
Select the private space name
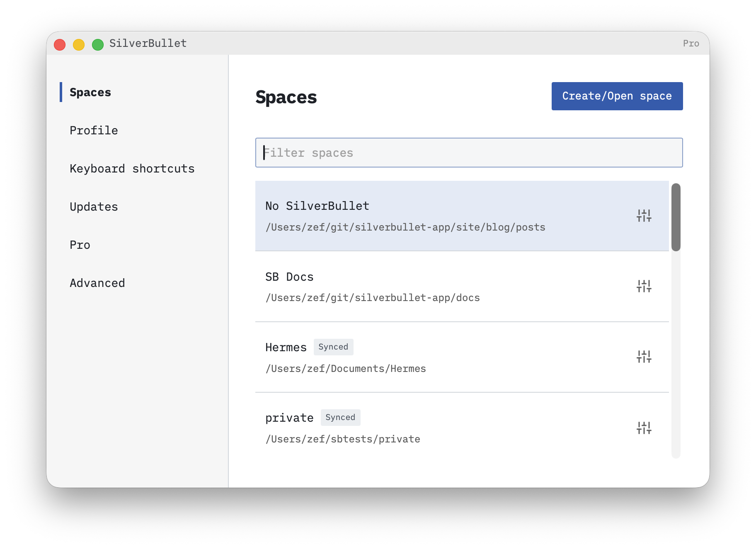289,418
